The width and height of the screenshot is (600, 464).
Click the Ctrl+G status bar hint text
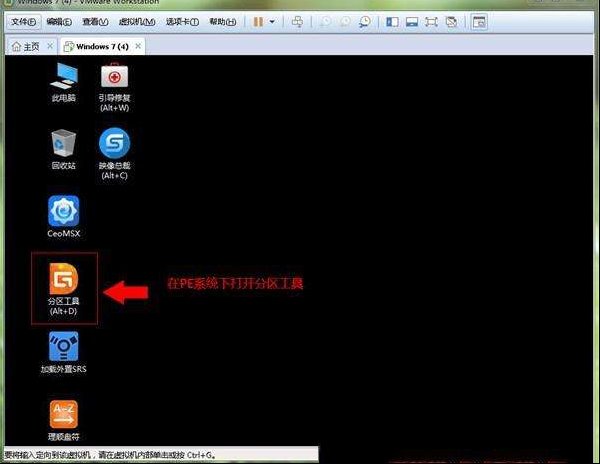[x=110, y=455]
